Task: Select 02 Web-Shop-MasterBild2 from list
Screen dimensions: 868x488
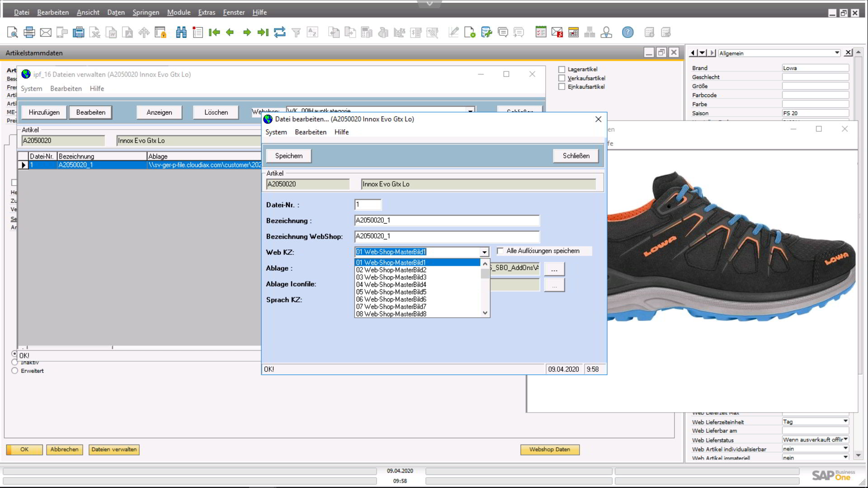Action: click(417, 270)
